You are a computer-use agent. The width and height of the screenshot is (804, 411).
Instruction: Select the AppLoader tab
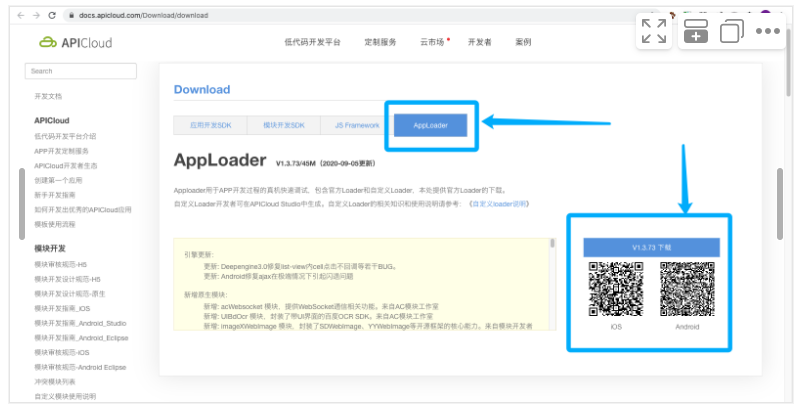coord(430,126)
